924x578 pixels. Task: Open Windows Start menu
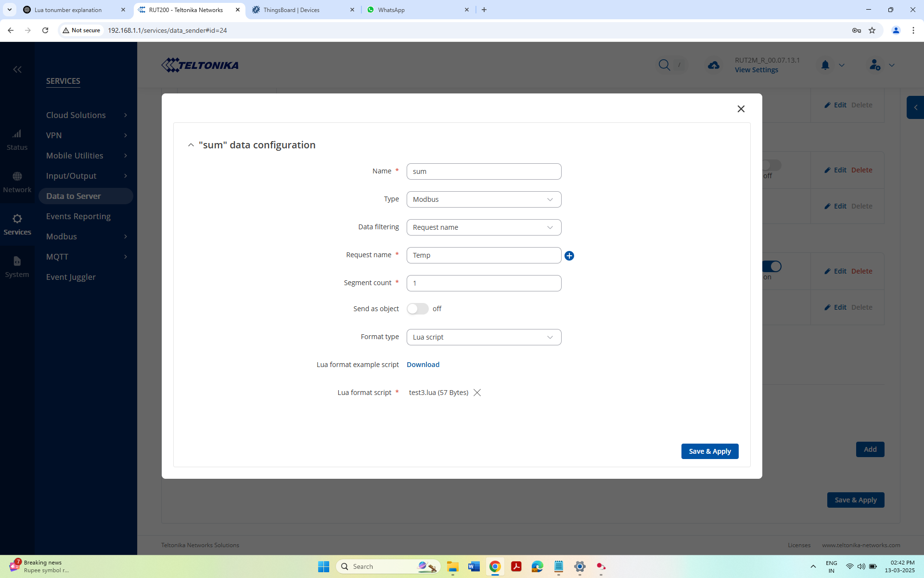tap(323, 566)
